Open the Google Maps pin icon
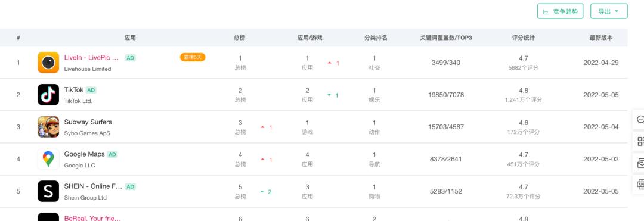644x221 pixels. 48,159
